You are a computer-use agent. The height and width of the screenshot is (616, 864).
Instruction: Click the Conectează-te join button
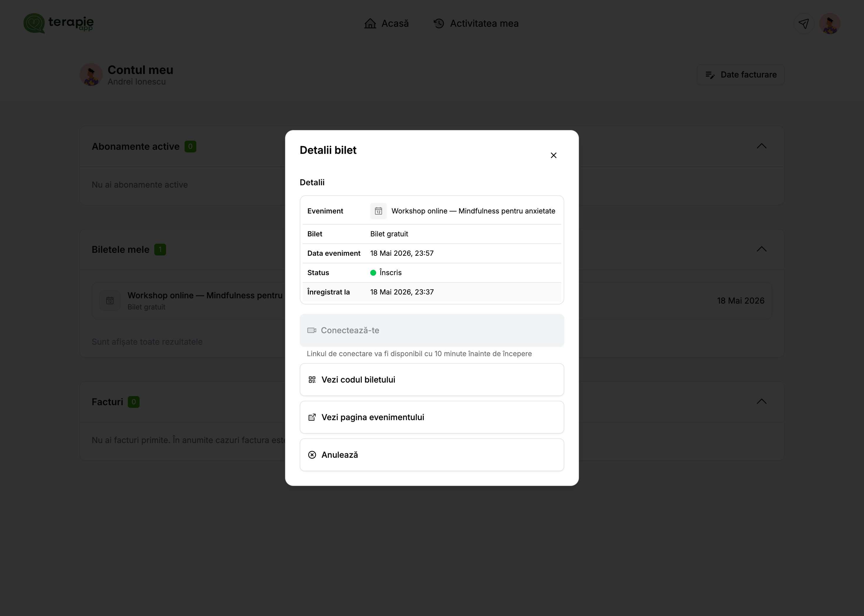click(432, 330)
